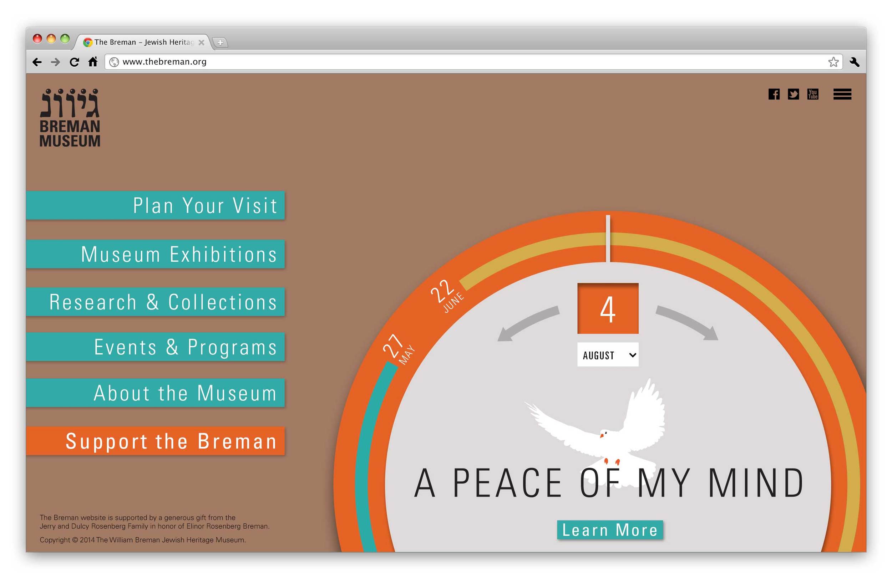Open the browser wrench settings icon

click(x=854, y=62)
